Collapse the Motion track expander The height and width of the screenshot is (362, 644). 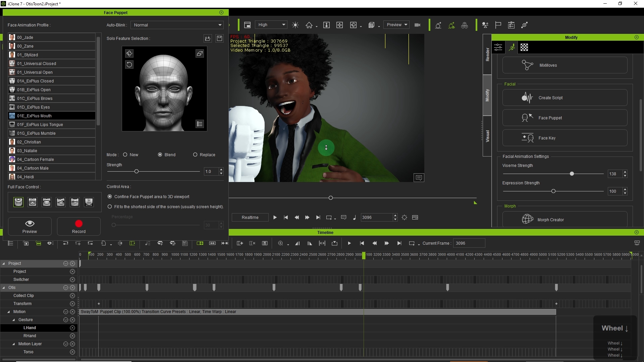[x=9, y=312]
